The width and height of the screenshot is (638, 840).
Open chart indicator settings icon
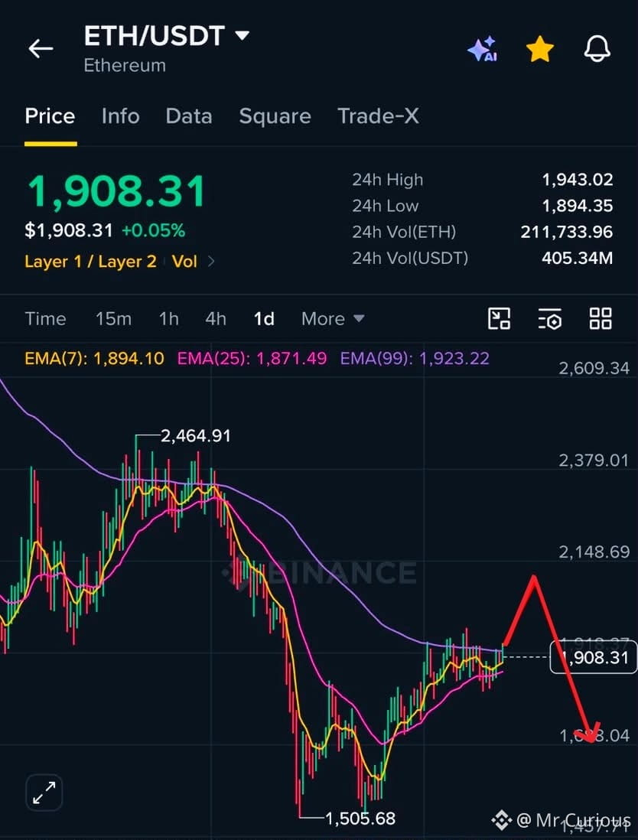coord(550,318)
